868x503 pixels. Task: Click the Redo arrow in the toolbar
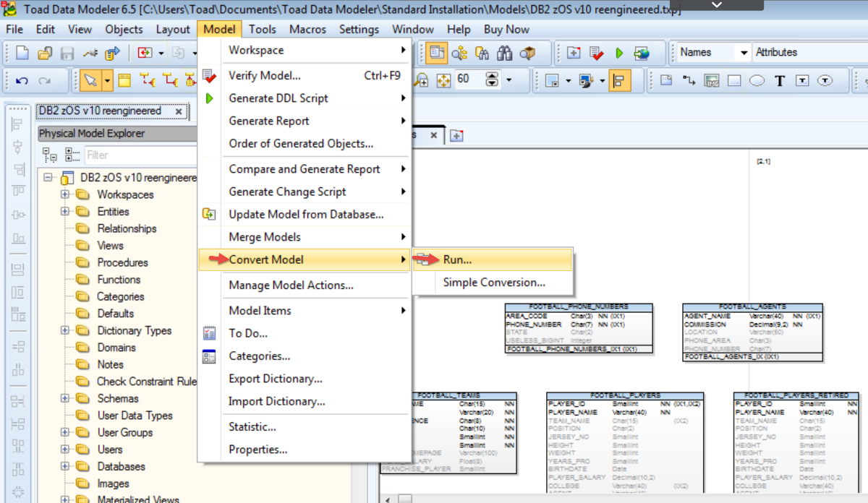click(x=45, y=80)
